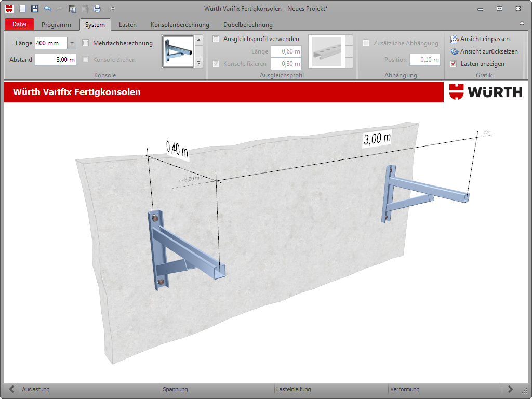Create a new project with the blank page icon
Viewport: 532px width, 399px height.
22,8
